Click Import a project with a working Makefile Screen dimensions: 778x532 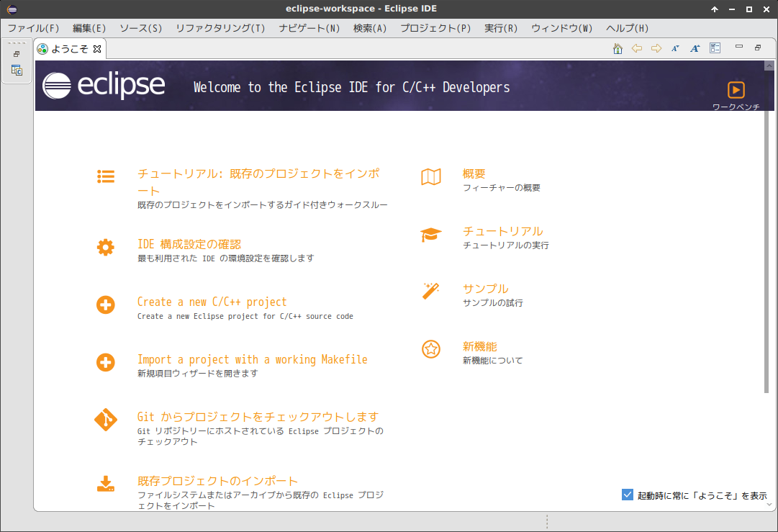click(x=253, y=359)
